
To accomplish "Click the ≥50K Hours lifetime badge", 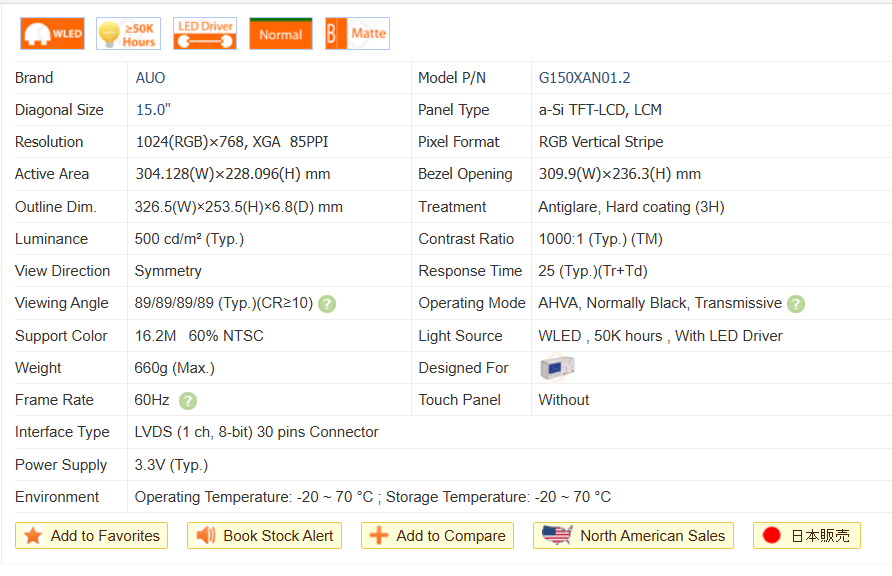I will point(128,34).
